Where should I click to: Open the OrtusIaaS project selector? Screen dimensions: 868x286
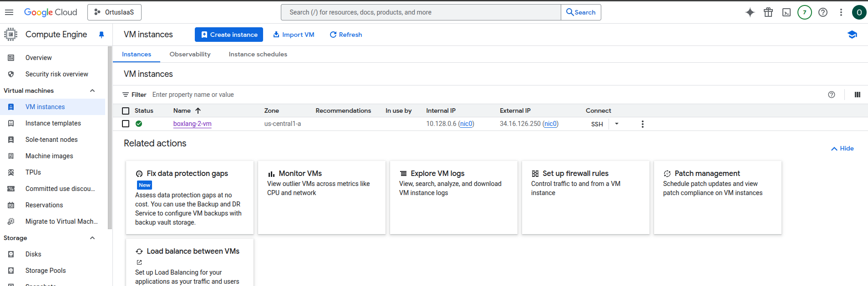pyautogui.click(x=114, y=12)
